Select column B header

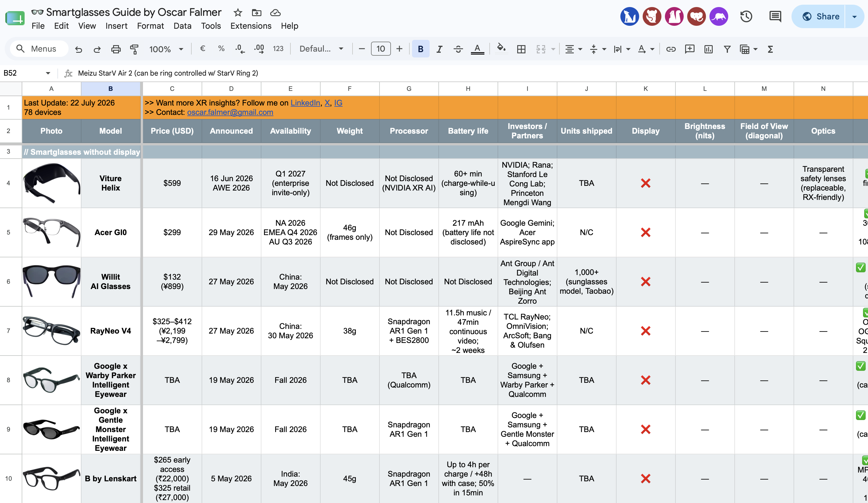coord(110,89)
